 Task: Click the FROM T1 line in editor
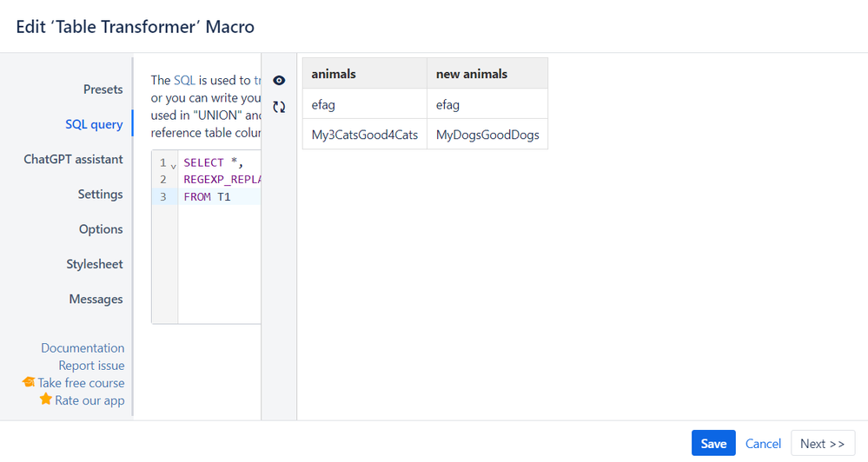[207, 196]
